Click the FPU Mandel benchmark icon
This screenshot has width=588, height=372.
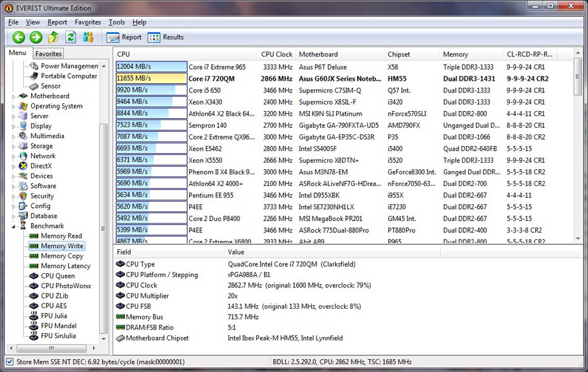tap(34, 326)
